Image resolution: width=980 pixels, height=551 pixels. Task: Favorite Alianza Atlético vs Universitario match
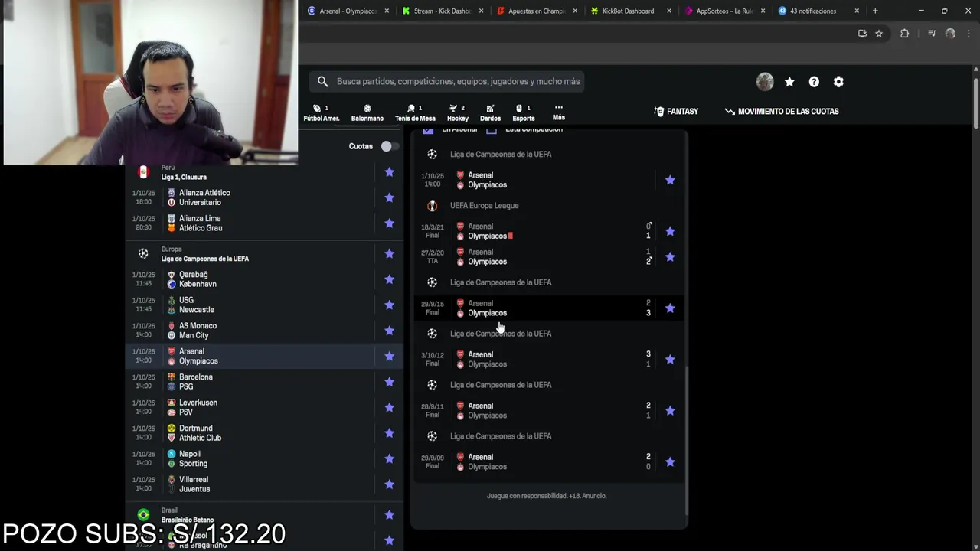tap(389, 197)
